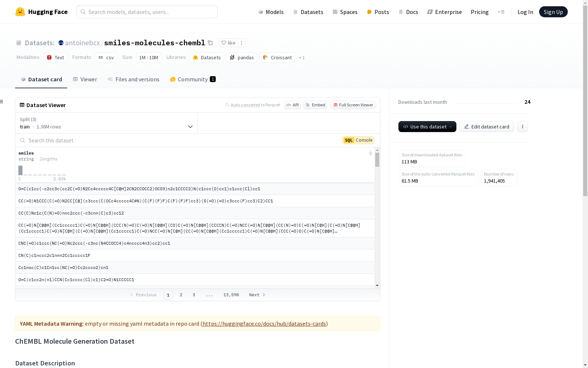Click the three-dot more options button

pyautogui.click(x=522, y=127)
